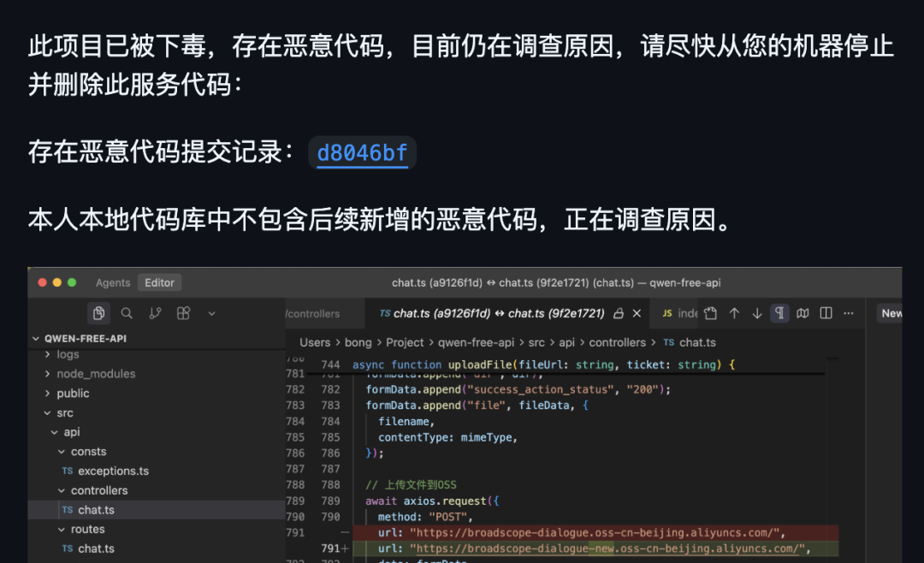Click the uploadFile function sticky header line

(x=544, y=364)
